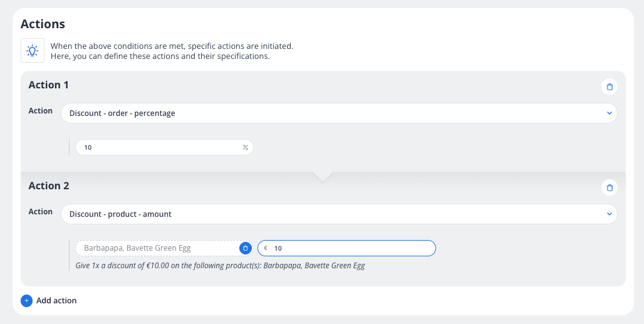This screenshot has height=324, width=644.
Task: Click the italic discount summary text
Action: tap(219, 266)
